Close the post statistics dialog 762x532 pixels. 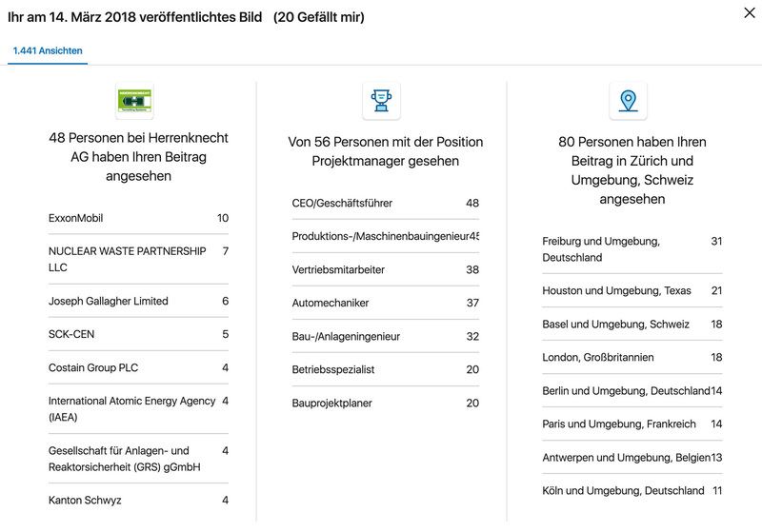748,12
